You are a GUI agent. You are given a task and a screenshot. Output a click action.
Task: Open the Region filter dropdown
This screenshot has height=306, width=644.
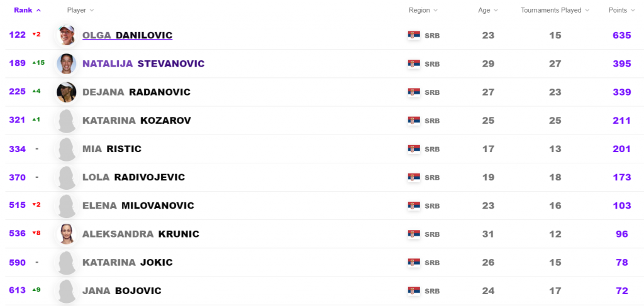423,10
